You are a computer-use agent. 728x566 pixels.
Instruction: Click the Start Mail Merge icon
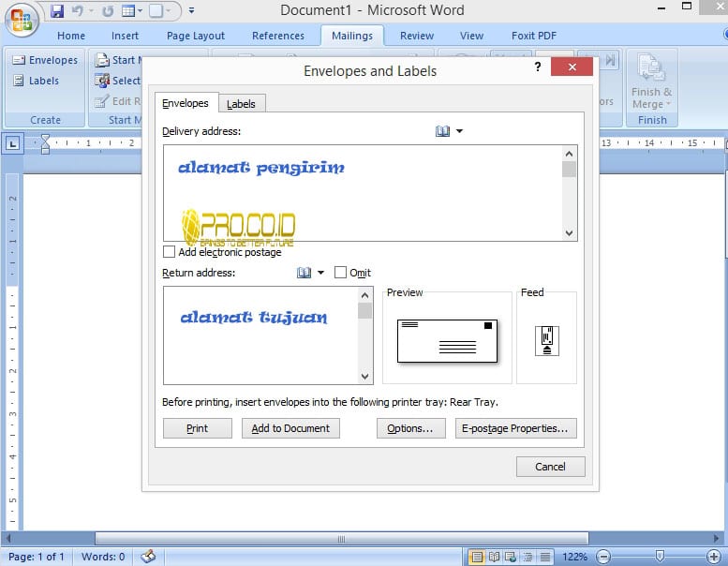click(x=102, y=60)
